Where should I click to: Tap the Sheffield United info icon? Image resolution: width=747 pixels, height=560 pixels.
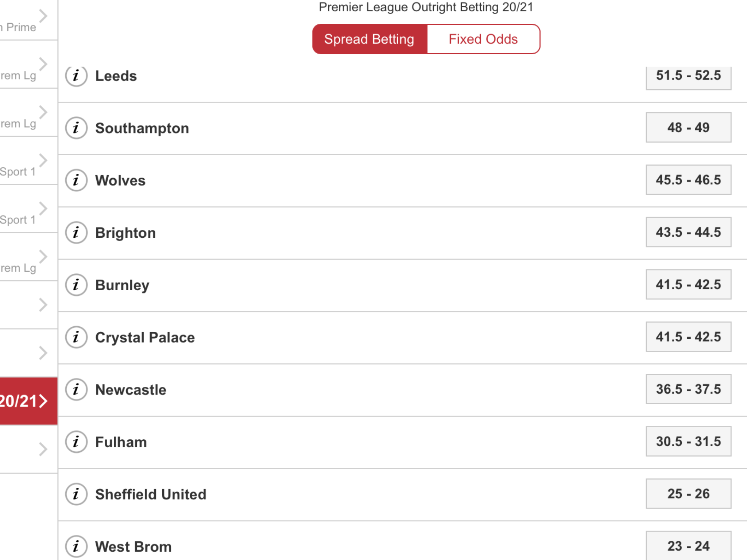(76, 494)
